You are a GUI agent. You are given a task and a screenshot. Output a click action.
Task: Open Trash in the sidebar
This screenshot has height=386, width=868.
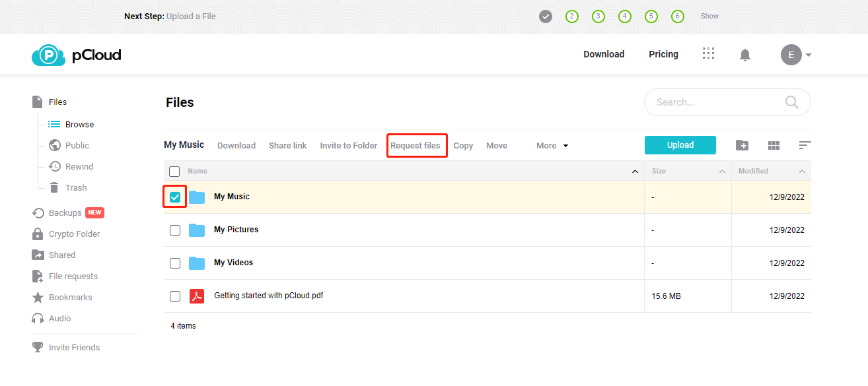pos(75,188)
